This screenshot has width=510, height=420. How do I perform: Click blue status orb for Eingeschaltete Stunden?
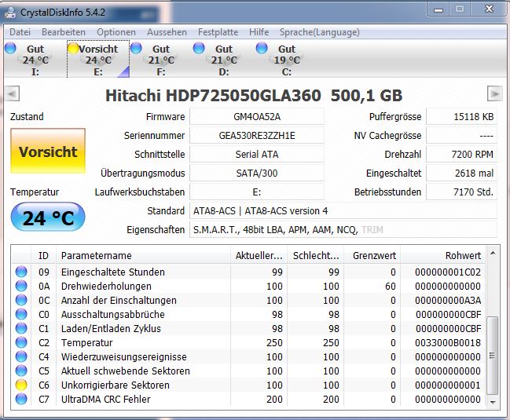[21, 272]
